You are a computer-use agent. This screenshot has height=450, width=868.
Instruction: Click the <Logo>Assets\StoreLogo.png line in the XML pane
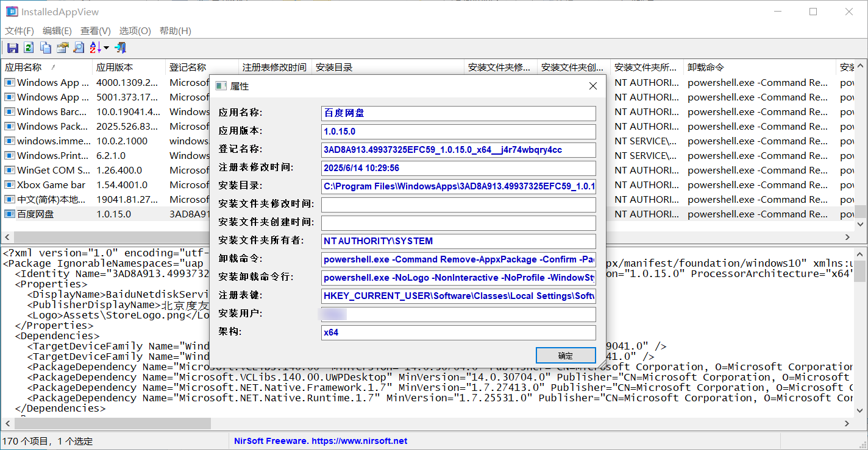point(118,315)
